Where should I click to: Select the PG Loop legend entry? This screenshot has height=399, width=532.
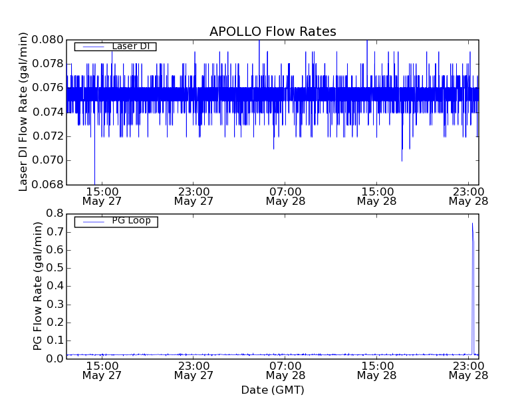(x=130, y=221)
